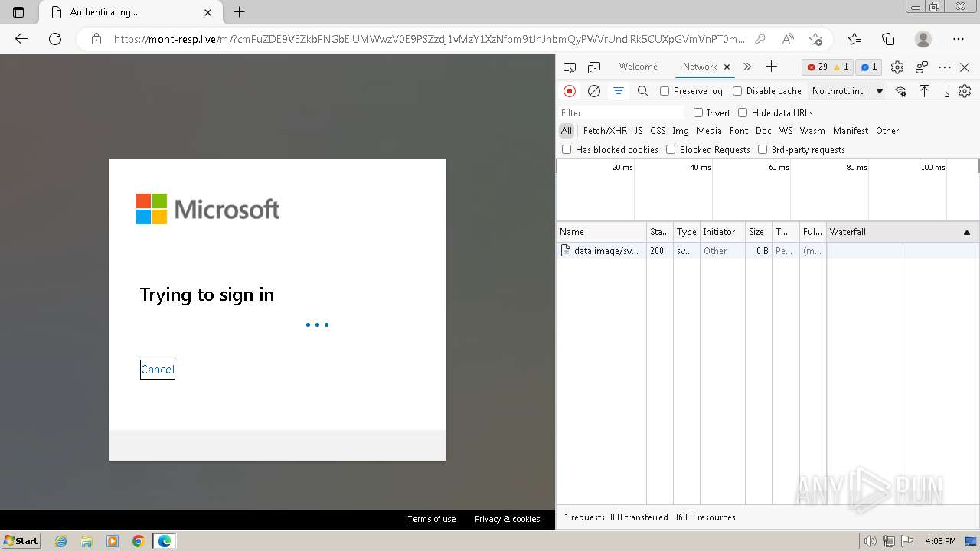Filter requests by JS type
Image resolution: width=980 pixels, height=551 pixels.
(x=639, y=131)
